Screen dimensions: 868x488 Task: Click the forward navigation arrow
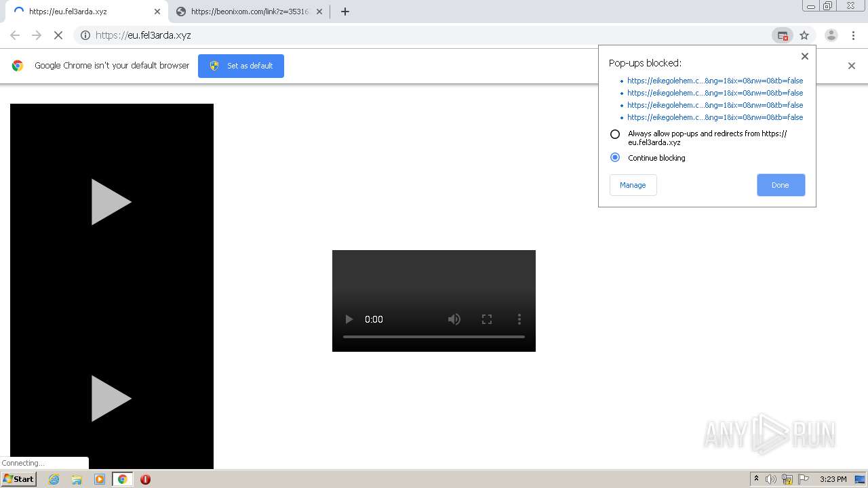(x=37, y=35)
